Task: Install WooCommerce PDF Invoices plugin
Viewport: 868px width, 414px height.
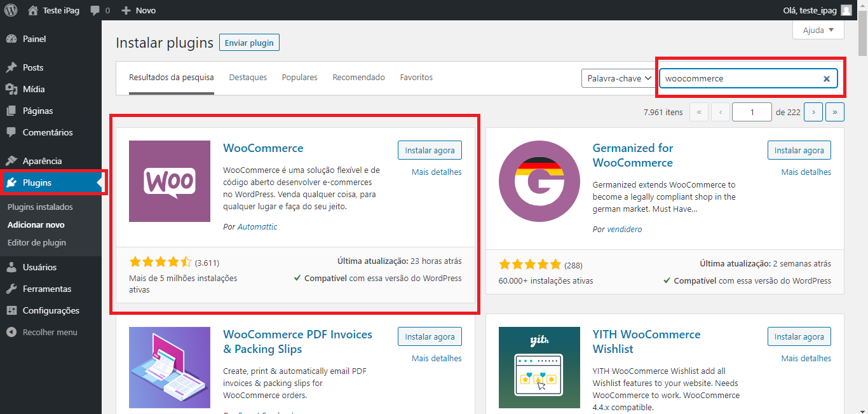Action: pos(430,336)
